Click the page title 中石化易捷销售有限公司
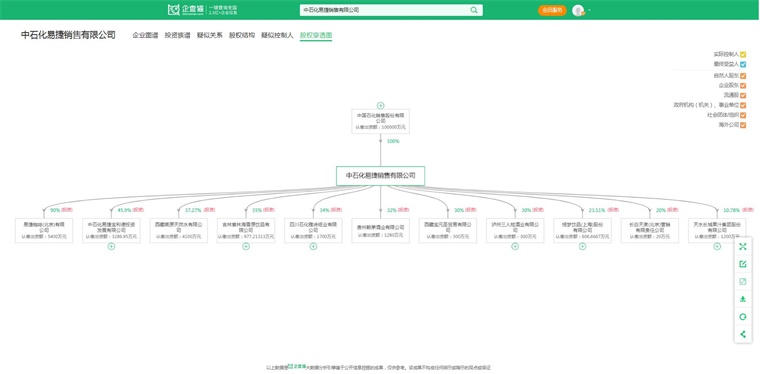Viewport: 760px width, 374px height. pyautogui.click(x=68, y=35)
